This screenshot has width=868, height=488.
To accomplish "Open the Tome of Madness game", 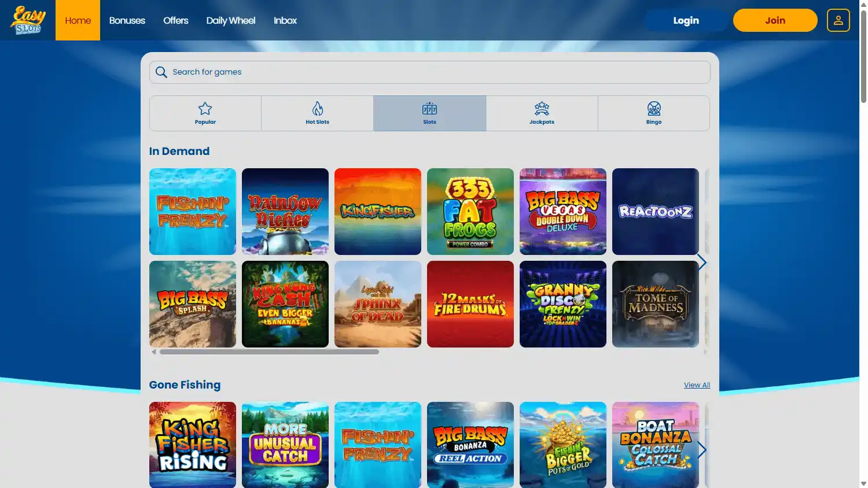I will click(656, 304).
